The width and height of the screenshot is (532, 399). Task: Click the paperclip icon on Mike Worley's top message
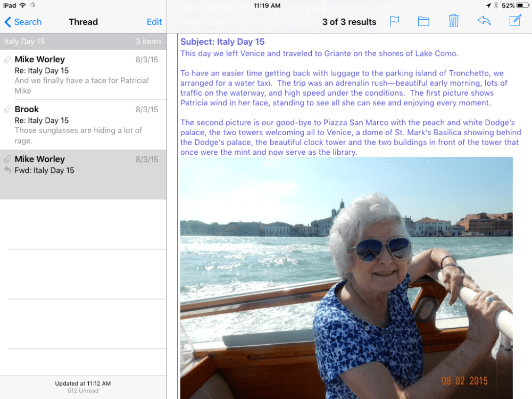point(7,59)
